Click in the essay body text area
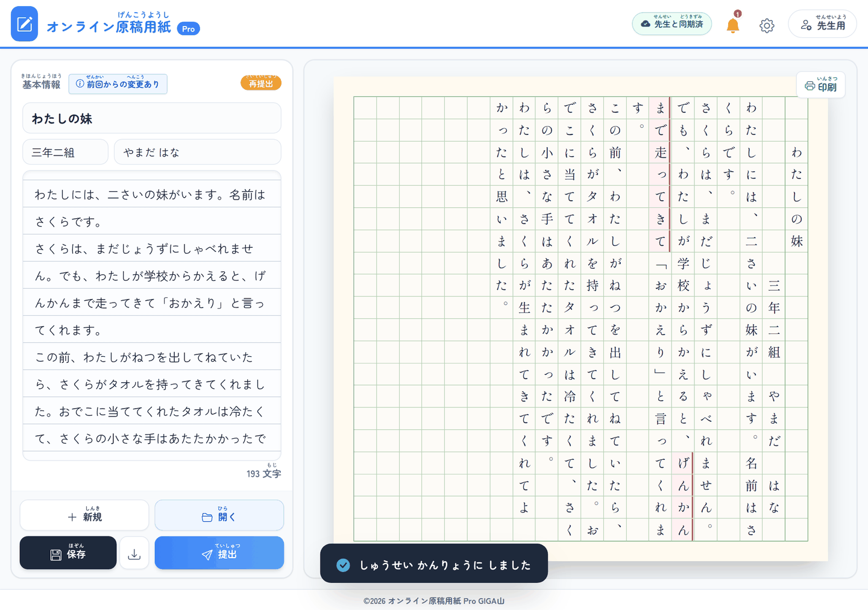This screenshot has width=868, height=610. [x=152, y=316]
